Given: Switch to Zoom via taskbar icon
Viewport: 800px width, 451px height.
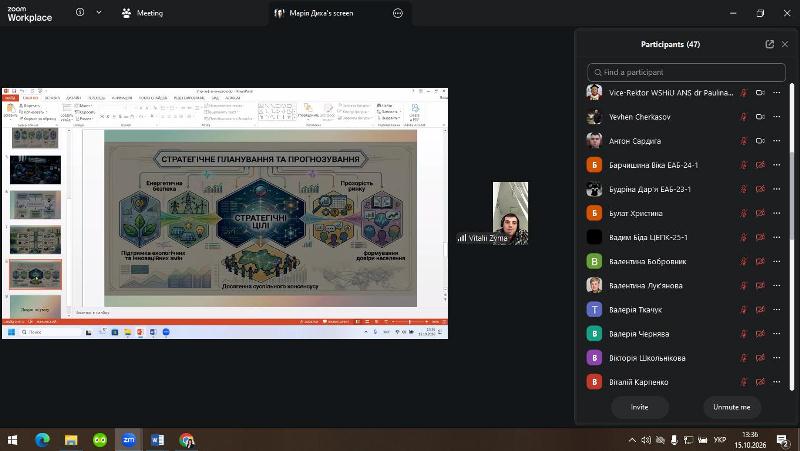Looking at the screenshot, I should click(129, 440).
